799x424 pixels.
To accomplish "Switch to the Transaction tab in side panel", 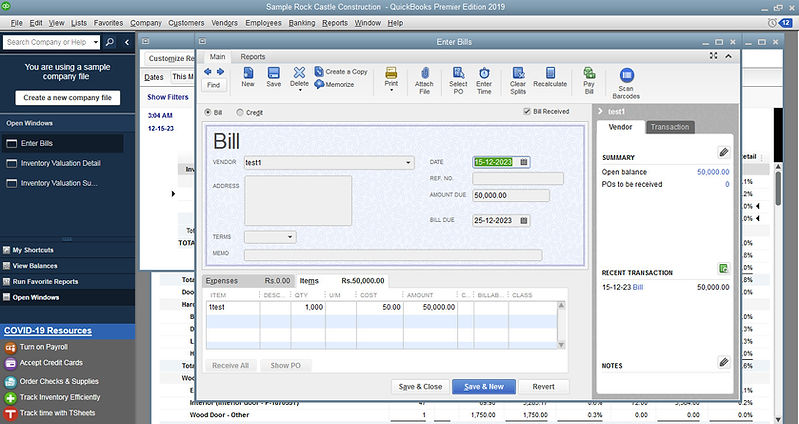I will coord(670,127).
